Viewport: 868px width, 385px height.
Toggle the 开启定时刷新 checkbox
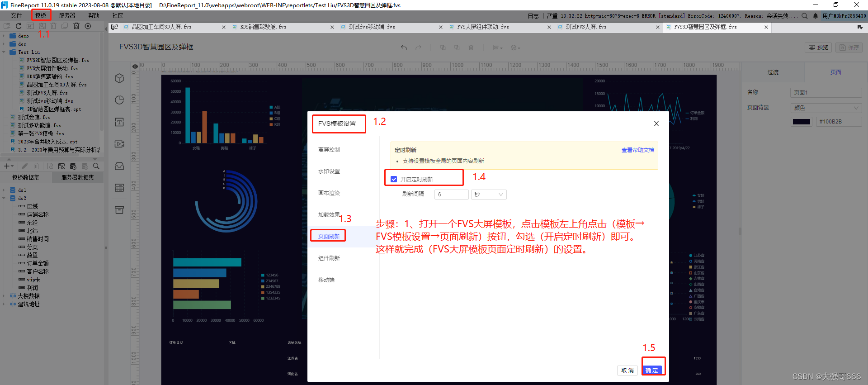coord(394,179)
